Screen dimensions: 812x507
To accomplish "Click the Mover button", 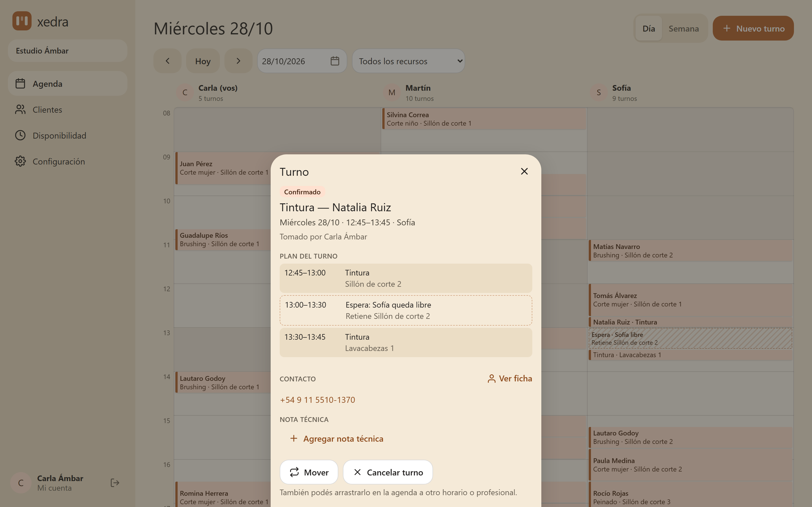I will [309, 472].
